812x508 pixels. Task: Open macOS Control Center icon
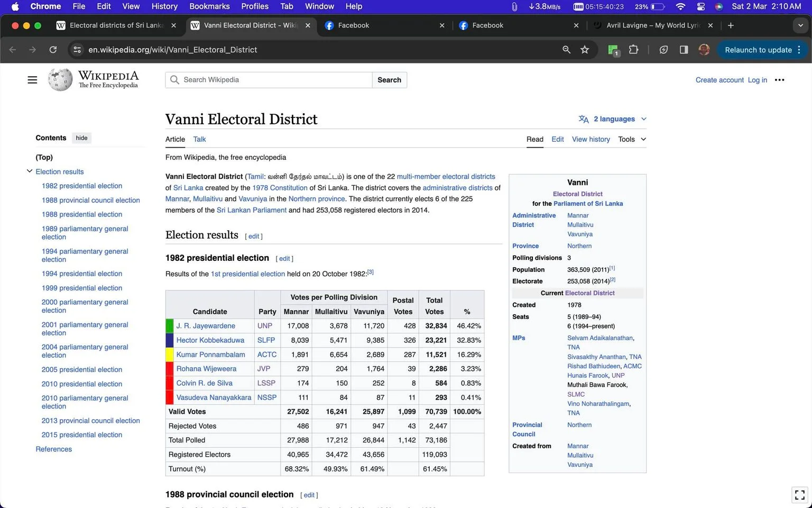701,6
